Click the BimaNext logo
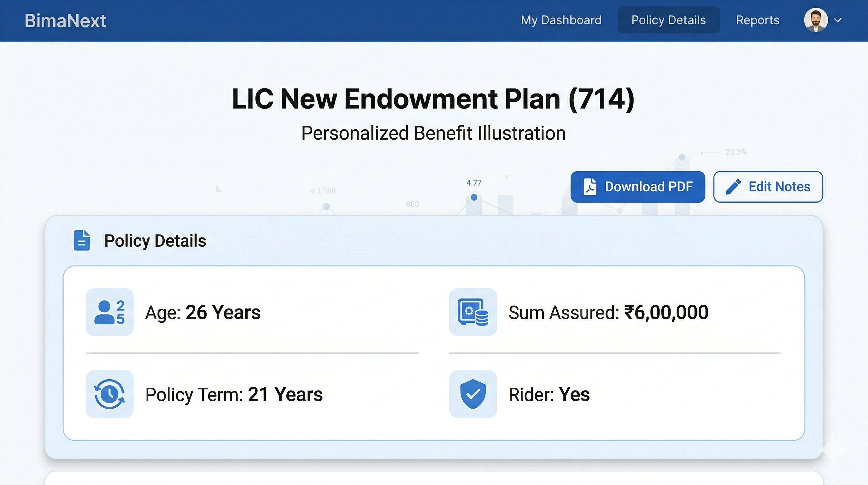Viewport: 868px width, 485px height. pyautogui.click(x=65, y=21)
